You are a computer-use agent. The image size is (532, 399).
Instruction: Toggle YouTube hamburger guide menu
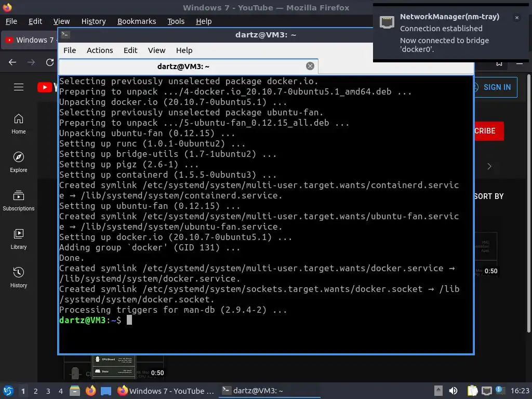coord(19,87)
